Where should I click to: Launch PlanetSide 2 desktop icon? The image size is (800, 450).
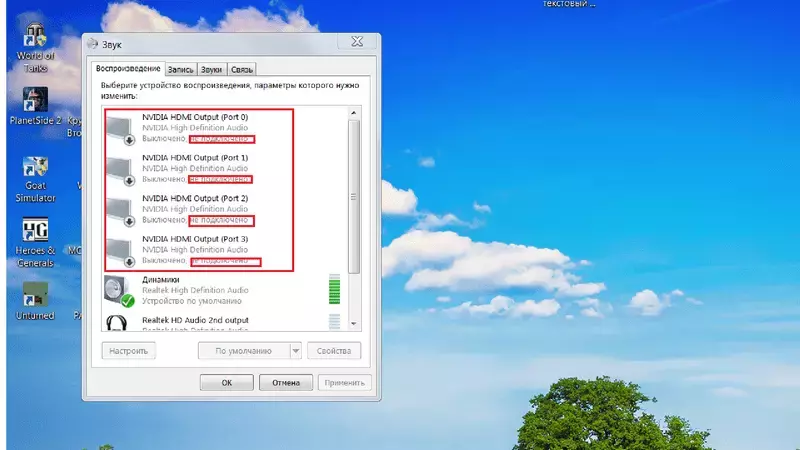tap(35, 106)
